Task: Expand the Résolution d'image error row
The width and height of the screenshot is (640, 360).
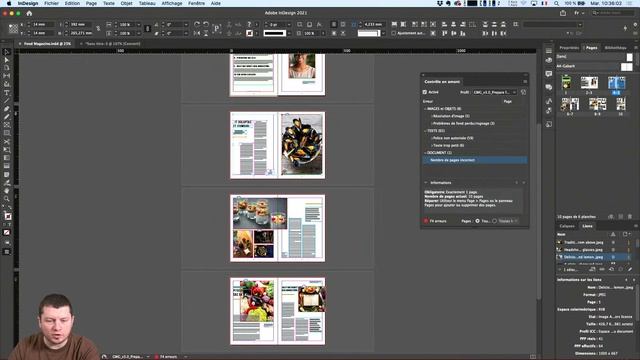Action: tap(431, 116)
